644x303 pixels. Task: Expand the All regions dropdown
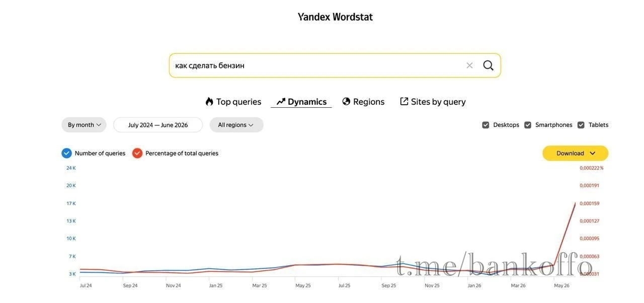pyautogui.click(x=236, y=125)
